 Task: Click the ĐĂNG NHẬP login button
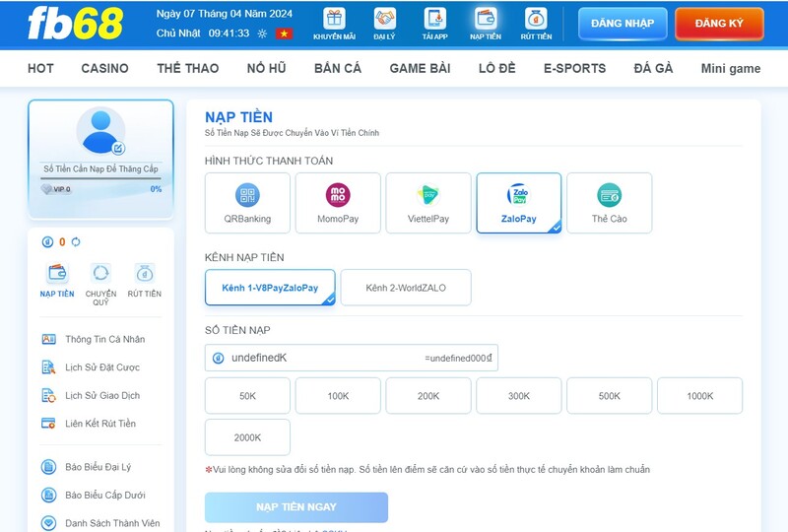tap(623, 23)
